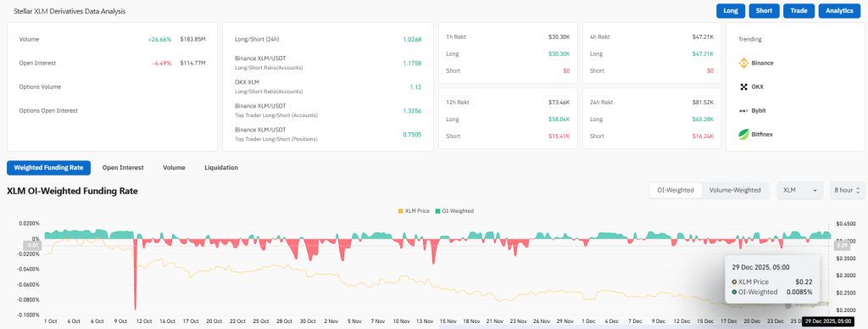This screenshot has width=868, height=329.
Task: Click the Open Interest change -4.49%
Action: (161, 63)
